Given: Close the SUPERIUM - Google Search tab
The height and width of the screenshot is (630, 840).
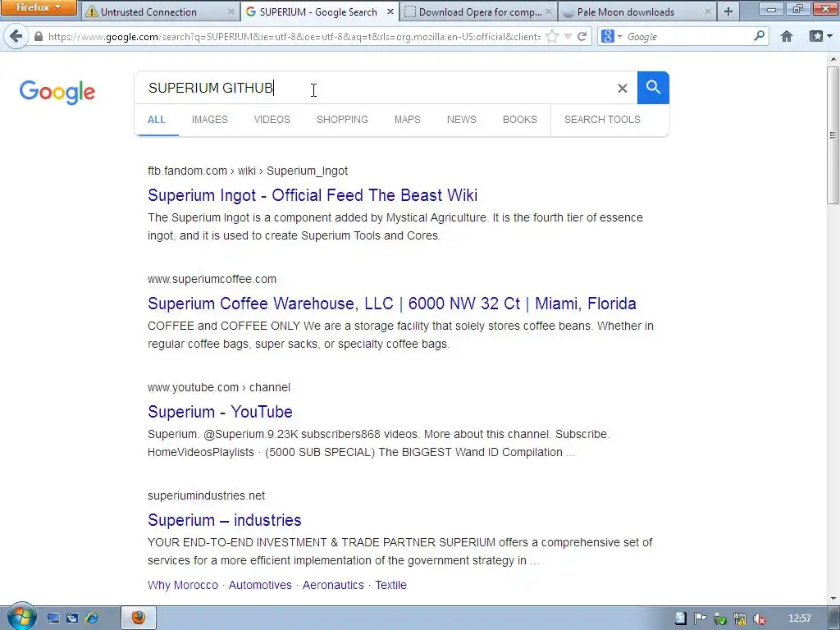Looking at the screenshot, I should [x=390, y=11].
